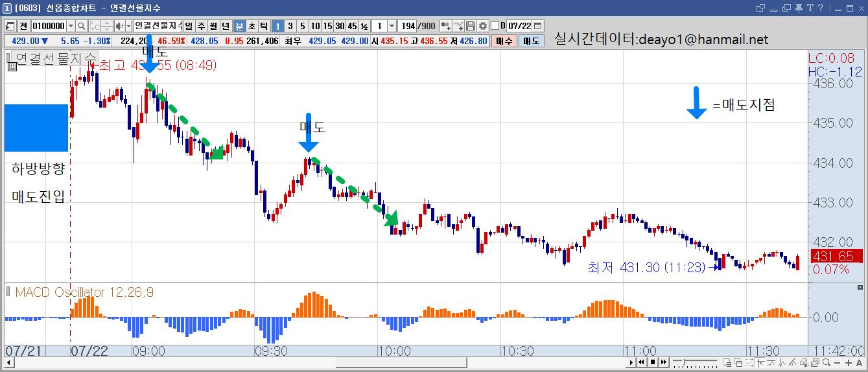Choose the 1-minute interval button

point(277,26)
